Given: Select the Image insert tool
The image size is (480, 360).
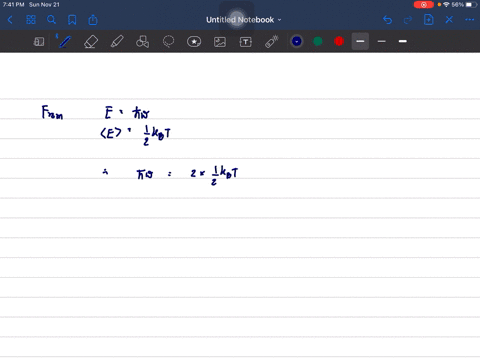Looking at the screenshot, I should pos(220,42).
